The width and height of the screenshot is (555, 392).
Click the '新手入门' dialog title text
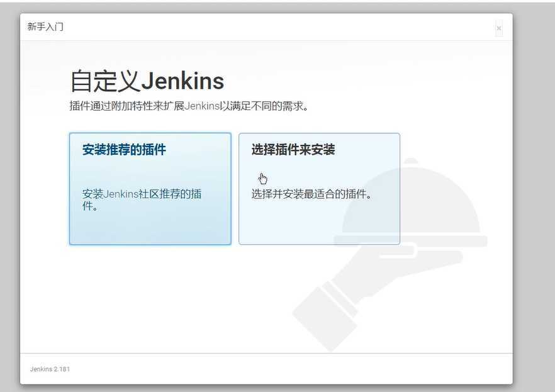point(45,26)
